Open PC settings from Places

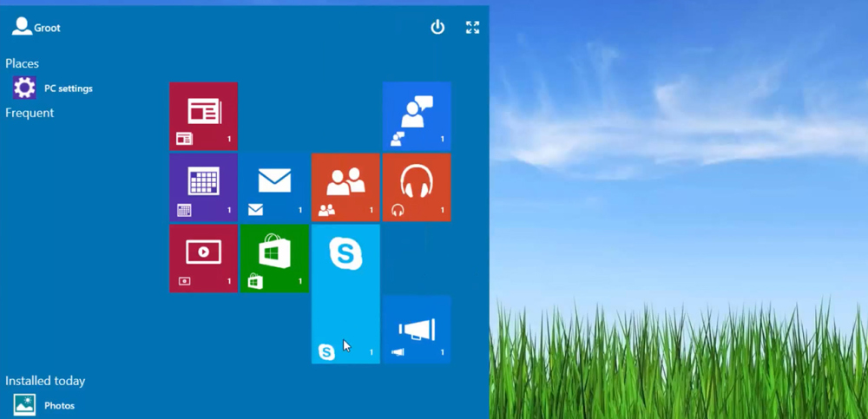tap(69, 88)
